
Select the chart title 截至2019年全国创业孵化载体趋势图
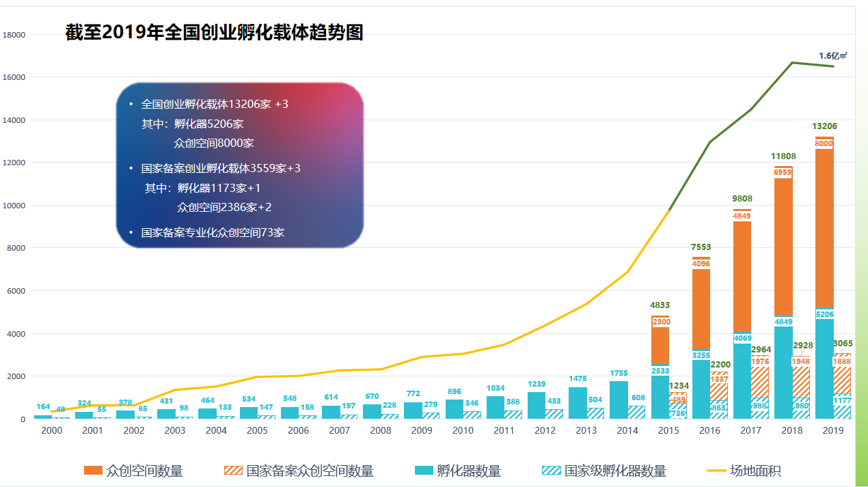(x=214, y=32)
